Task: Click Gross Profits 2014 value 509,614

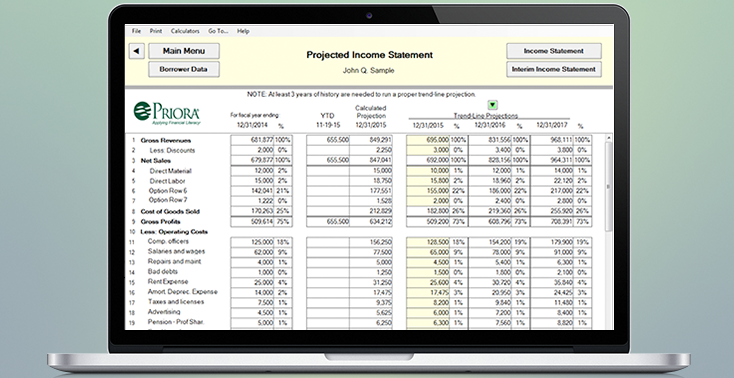Action: (x=252, y=222)
